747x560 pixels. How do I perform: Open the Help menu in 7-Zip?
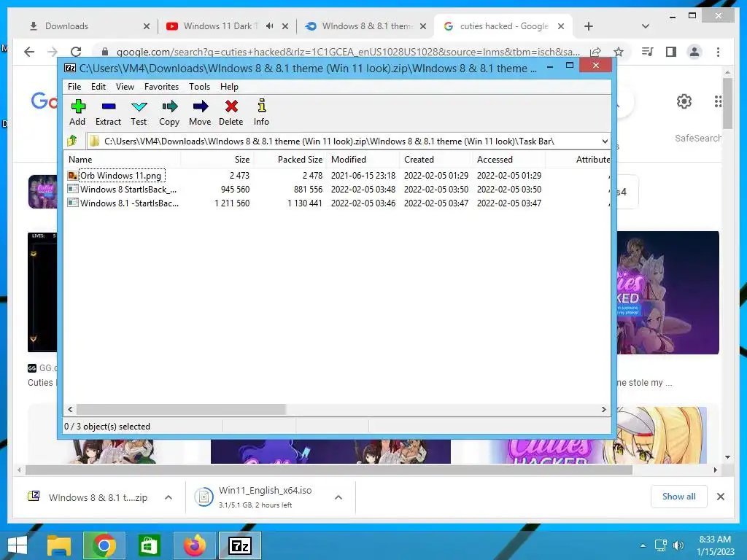(x=229, y=87)
